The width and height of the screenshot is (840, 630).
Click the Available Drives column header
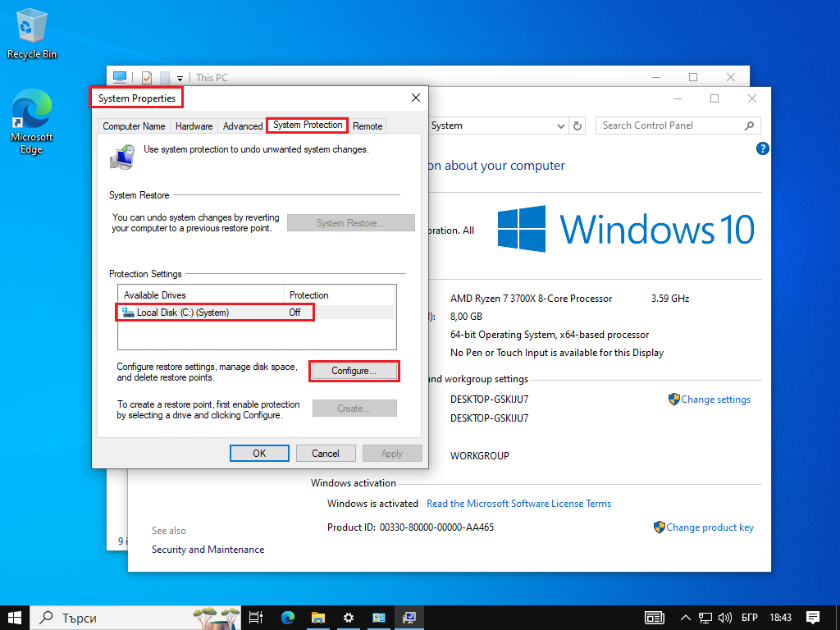click(x=201, y=295)
